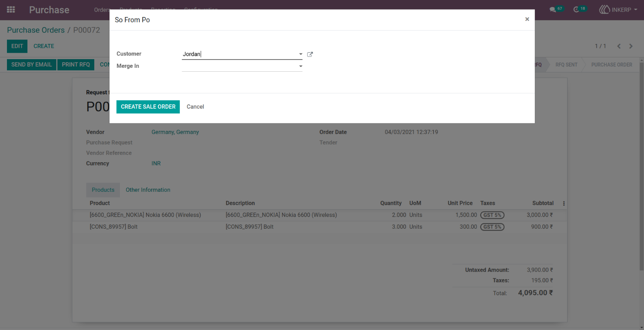
Task: Expand the Customer dropdown arrow
Action: point(300,54)
